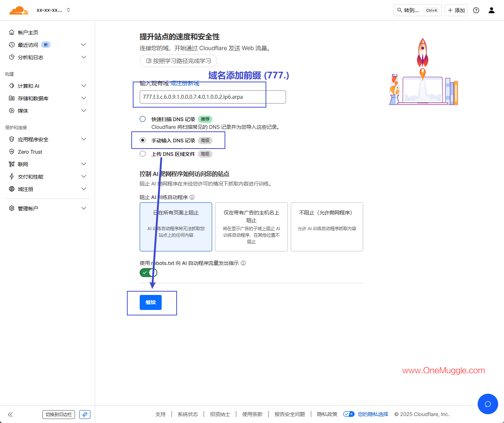The height and width of the screenshot is (423, 504).
Task: Click the diamond icon beside 计算和 AI
Action: point(12,86)
